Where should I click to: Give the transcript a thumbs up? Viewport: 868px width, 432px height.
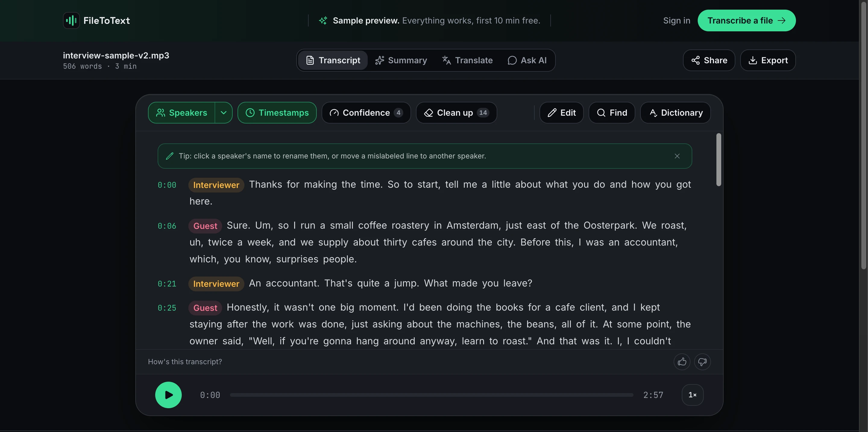click(682, 362)
